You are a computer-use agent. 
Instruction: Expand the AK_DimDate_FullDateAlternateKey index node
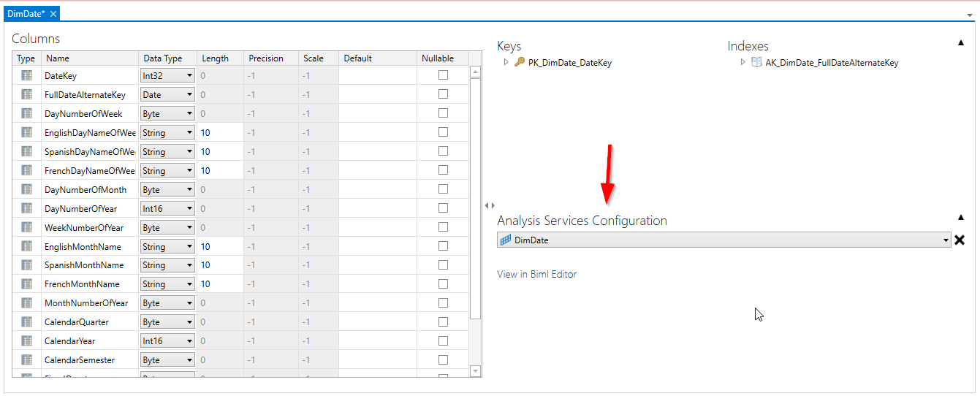click(x=743, y=63)
